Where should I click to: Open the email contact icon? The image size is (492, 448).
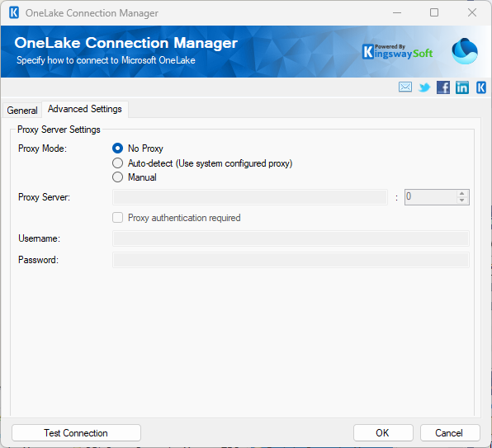coord(405,87)
